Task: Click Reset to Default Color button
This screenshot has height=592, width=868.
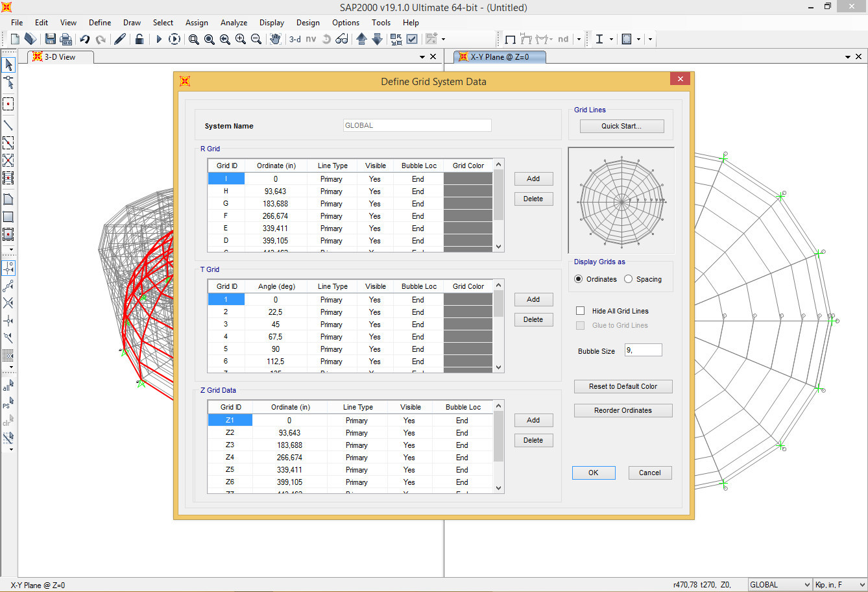Action: click(x=623, y=386)
